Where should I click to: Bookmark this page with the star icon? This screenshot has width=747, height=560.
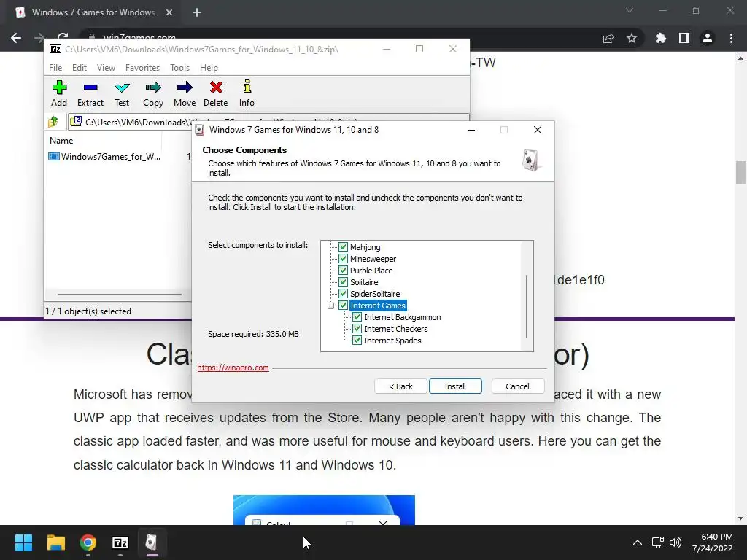[x=632, y=38]
